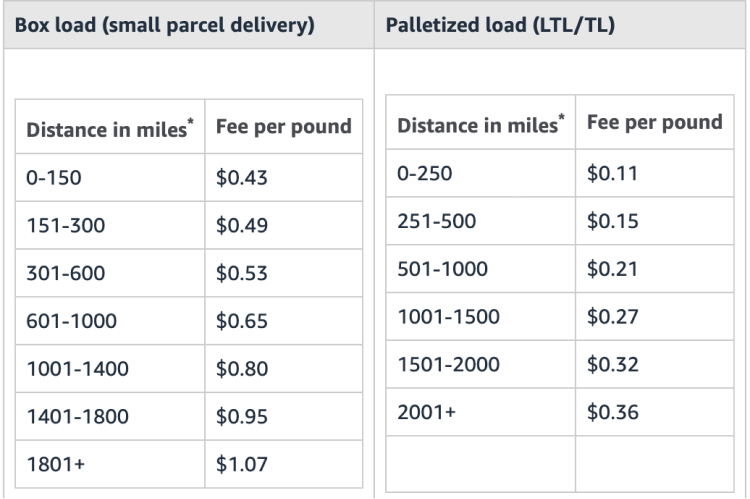Select the 151-300 miles distance cell
The height and width of the screenshot is (499, 750).
pyautogui.click(x=68, y=226)
